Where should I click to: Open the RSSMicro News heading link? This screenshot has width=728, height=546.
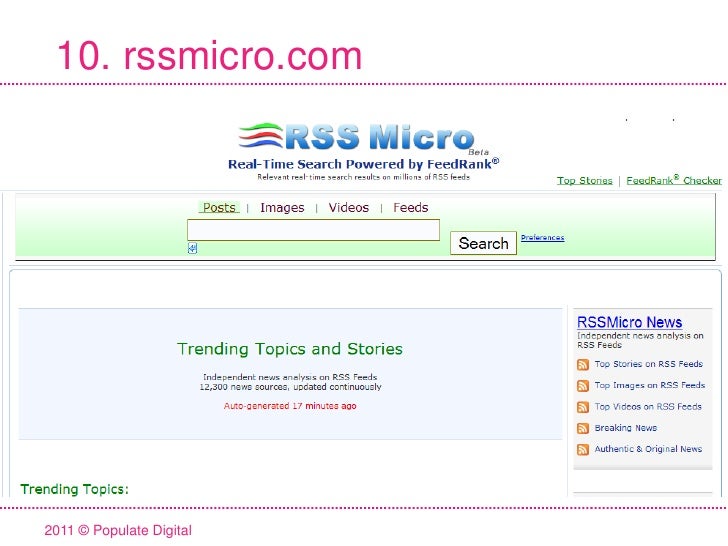[629, 322]
